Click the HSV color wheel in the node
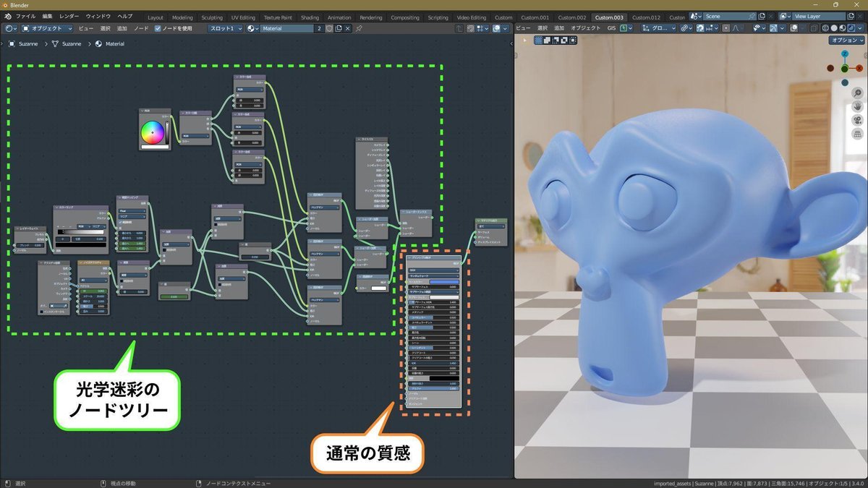The height and width of the screenshot is (488, 868). click(153, 132)
